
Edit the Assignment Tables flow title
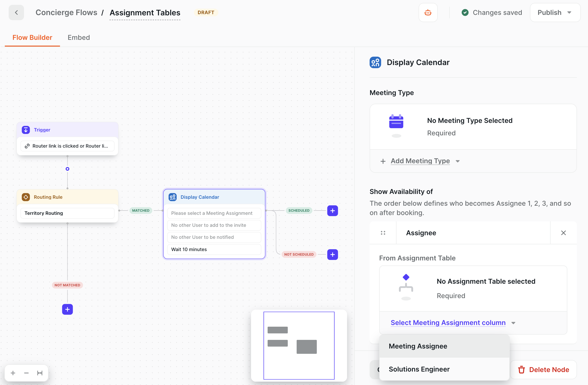[145, 13]
